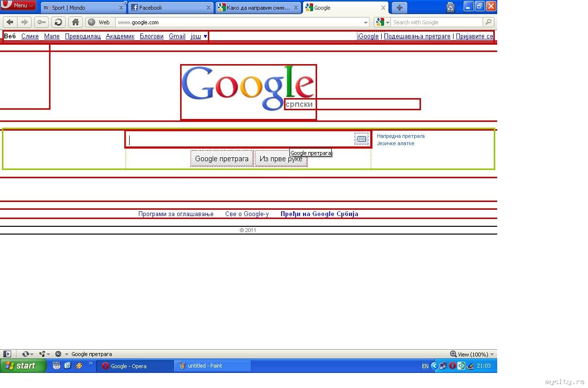Toggle the Opera side panel button in status bar

click(x=7, y=354)
